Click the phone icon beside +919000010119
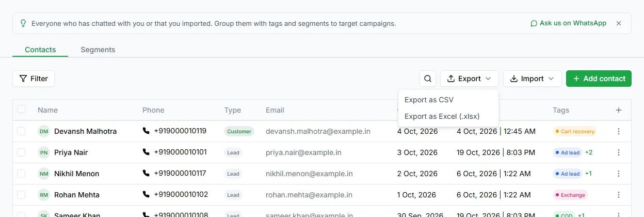The height and width of the screenshot is (217, 644). (x=146, y=131)
